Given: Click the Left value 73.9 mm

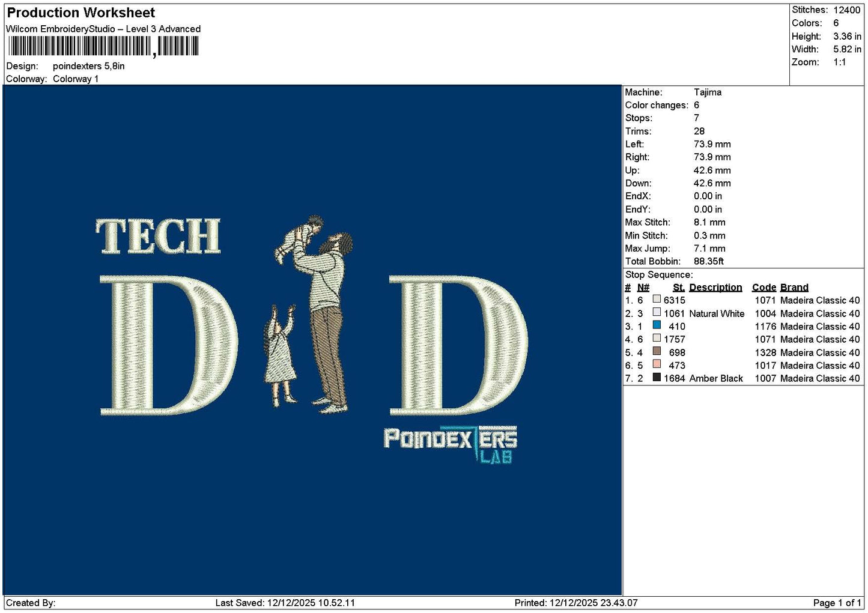Looking at the screenshot, I should click(x=712, y=144).
